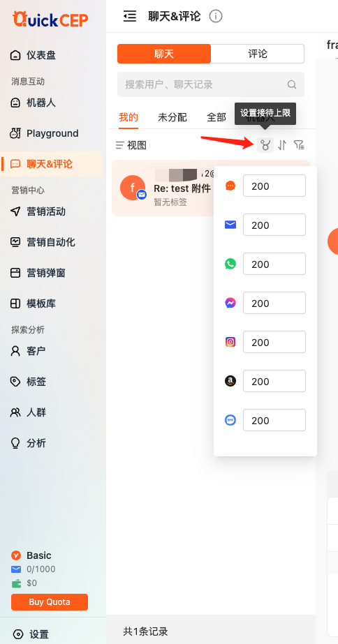Select the 聊天 toggle tab
The image size is (338, 644).
[x=164, y=54]
